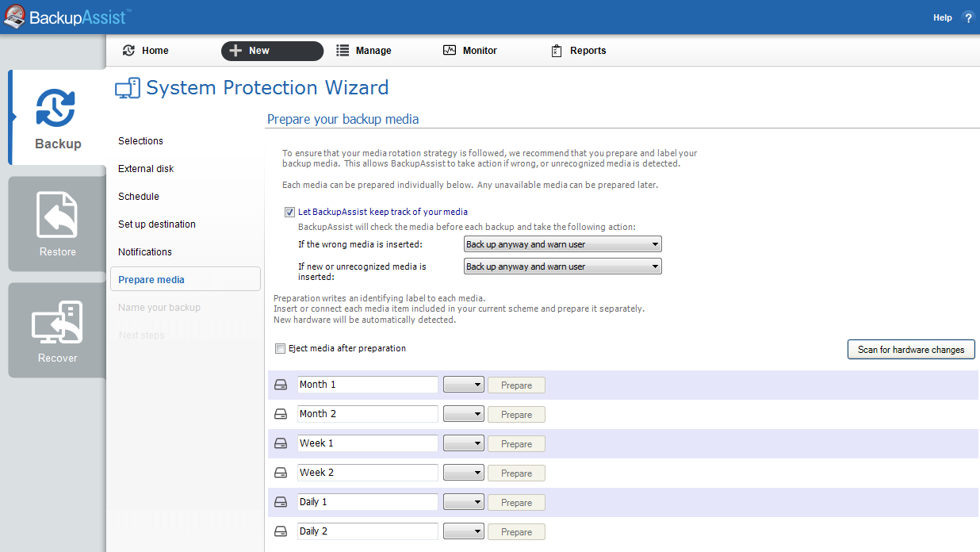Click the Month 1 label field
Image resolution: width=980 pixels, height=552 pixels.
pos(368,385)
